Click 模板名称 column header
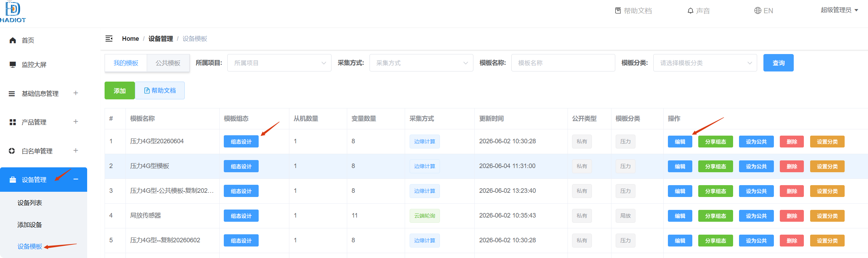The height and width of the screenshot is (258, 868). point(142,119)
